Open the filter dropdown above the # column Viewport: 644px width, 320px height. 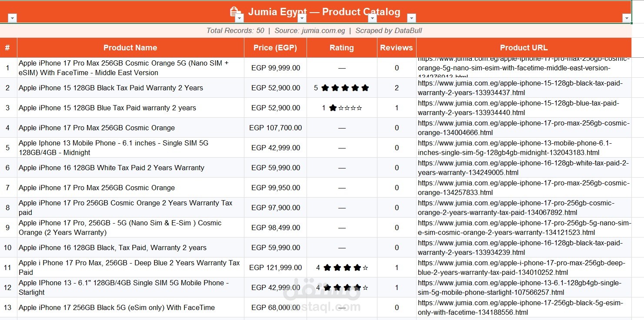point(12,18)
